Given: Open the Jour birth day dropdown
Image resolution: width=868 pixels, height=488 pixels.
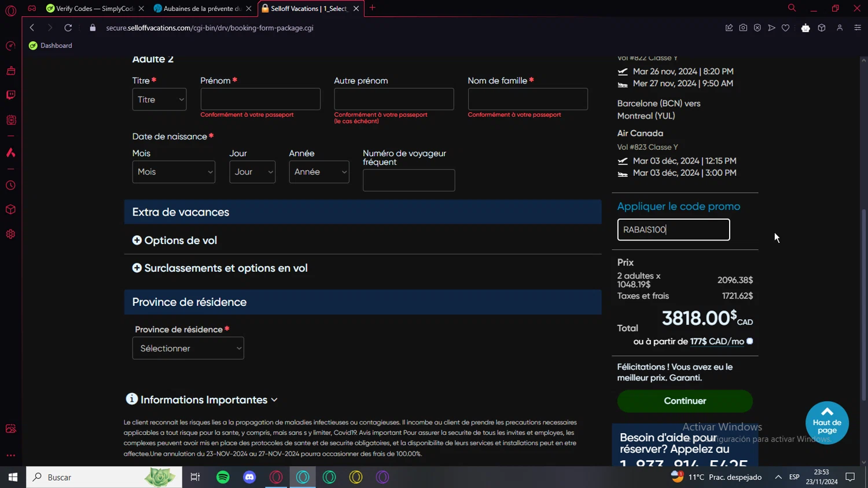Looking at the screenshot, I should pyautogui.click(x=252, y=172).
